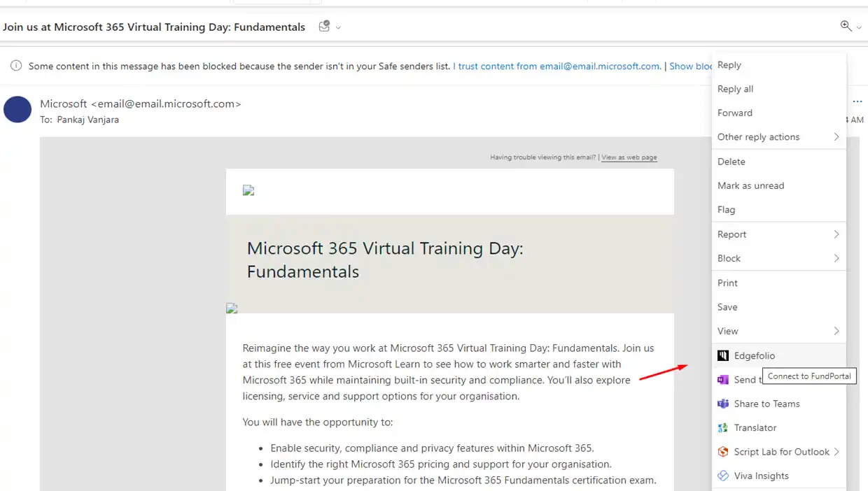The height and width of the screenshot is (491, 868).
Task: Select Flag from the menu
Action: (x=779, y=210)
